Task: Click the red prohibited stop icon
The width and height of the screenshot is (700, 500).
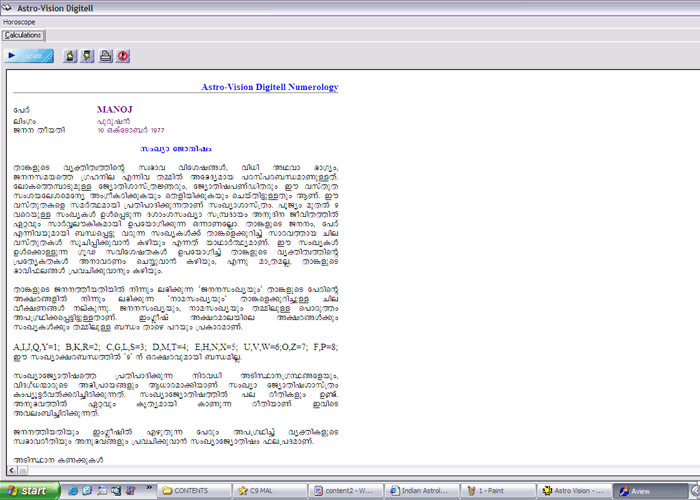Action: pos(123,56)
